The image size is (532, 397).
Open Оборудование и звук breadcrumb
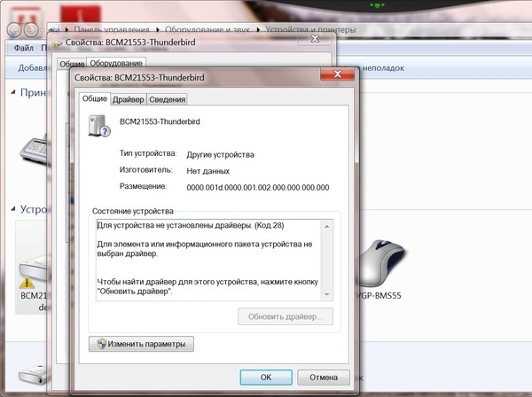pos(207,30)
